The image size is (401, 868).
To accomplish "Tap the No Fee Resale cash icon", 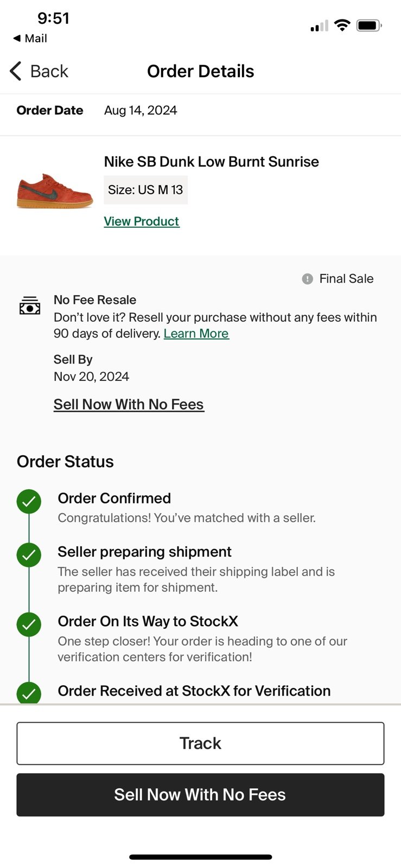I will [x=30, y=305].
